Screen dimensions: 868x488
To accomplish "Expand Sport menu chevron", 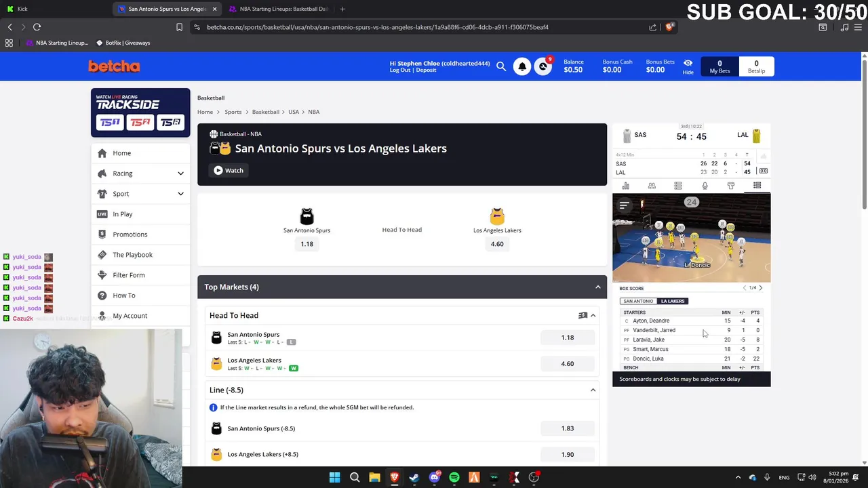I will pos(180,194).
